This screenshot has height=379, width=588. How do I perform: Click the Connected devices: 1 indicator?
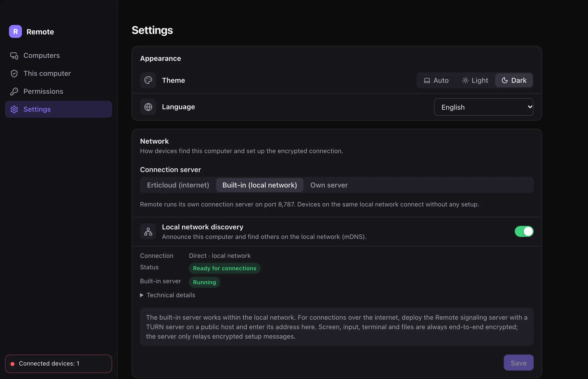pyautogui.click(x=59, y=364)
